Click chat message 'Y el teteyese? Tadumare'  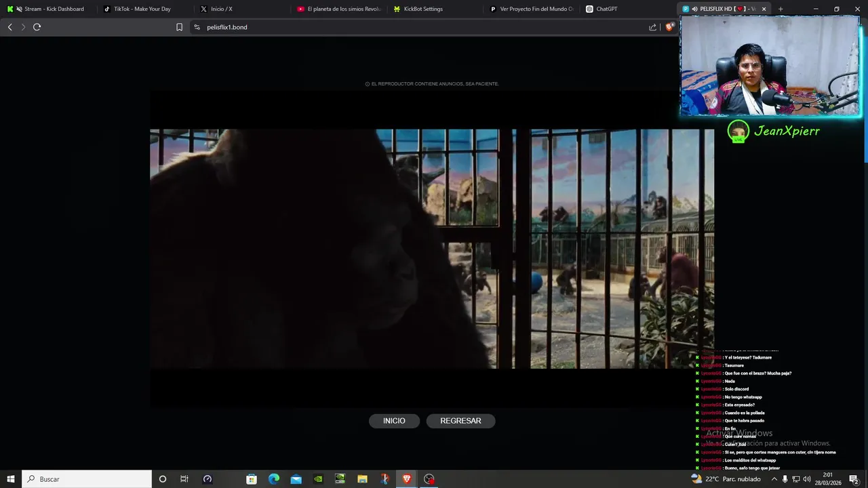(748, 357)
